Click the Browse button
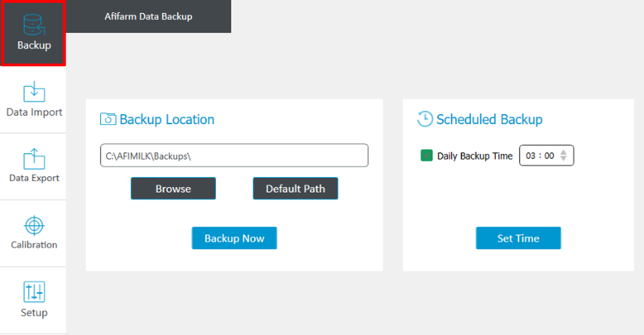Image resolution: width=644 pixels, height=335 pixels. tap(173, 189)
